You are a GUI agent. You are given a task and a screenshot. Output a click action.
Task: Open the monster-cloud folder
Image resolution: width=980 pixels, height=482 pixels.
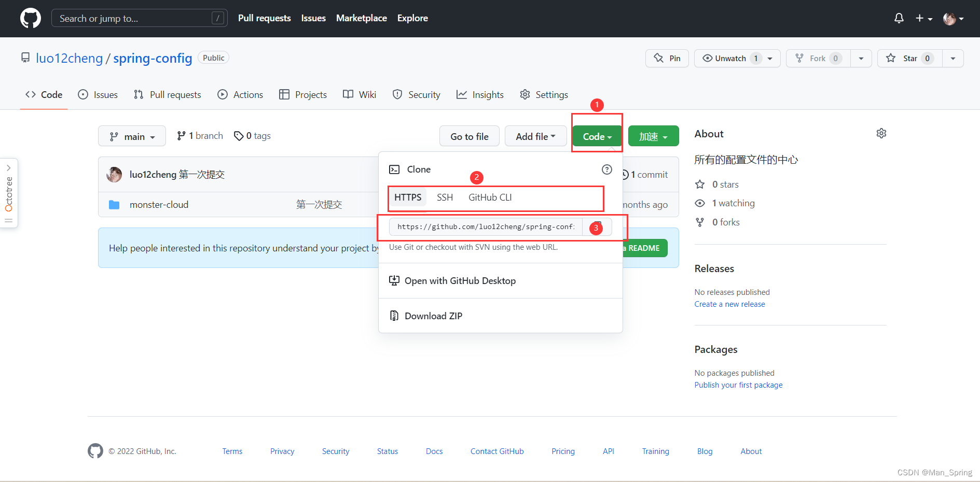159,205
